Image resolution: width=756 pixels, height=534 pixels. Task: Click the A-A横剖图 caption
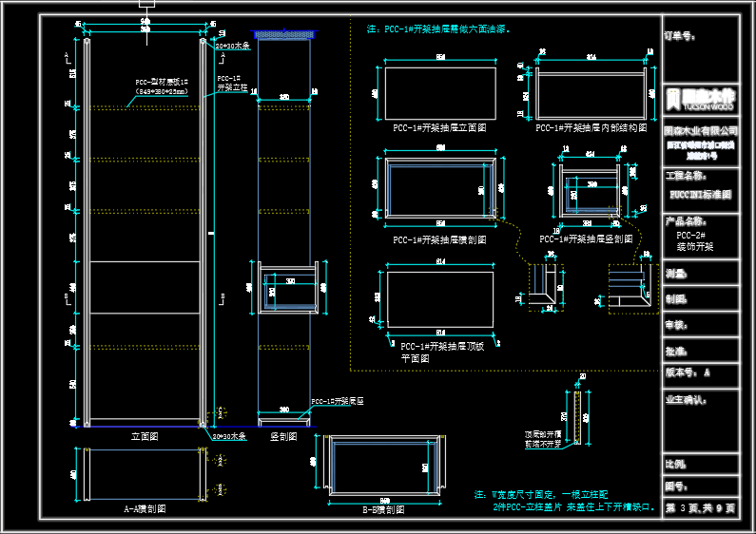[145, 508]
